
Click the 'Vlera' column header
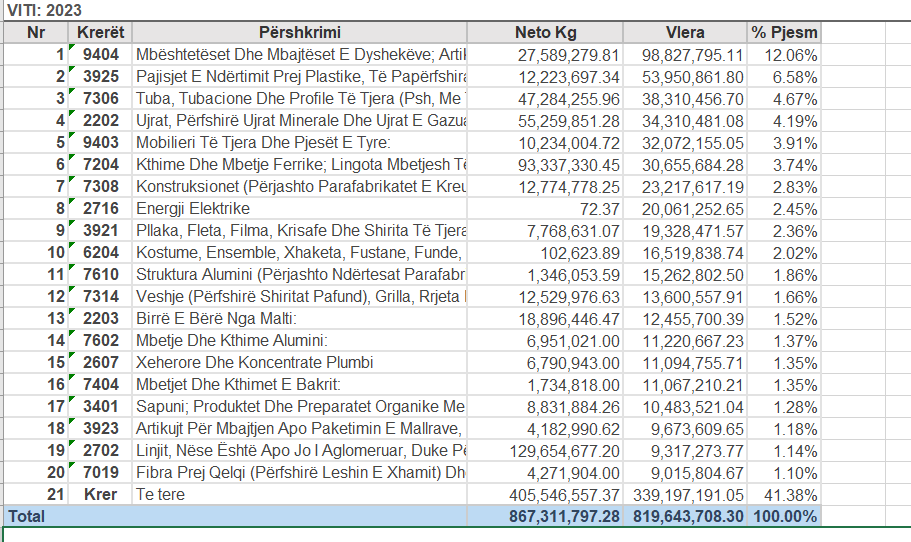point(685,31)
